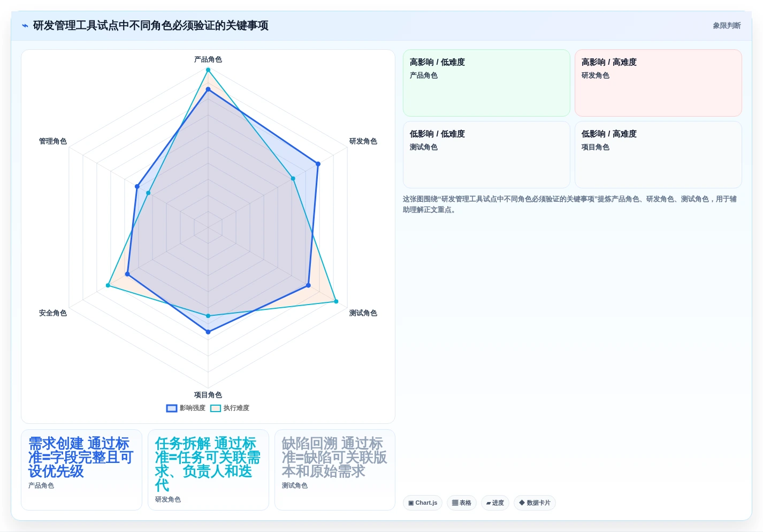
Task: Open the 低影响 / 低难度 quadrant card
Action: pyautogui.click(x=486, y=155)
